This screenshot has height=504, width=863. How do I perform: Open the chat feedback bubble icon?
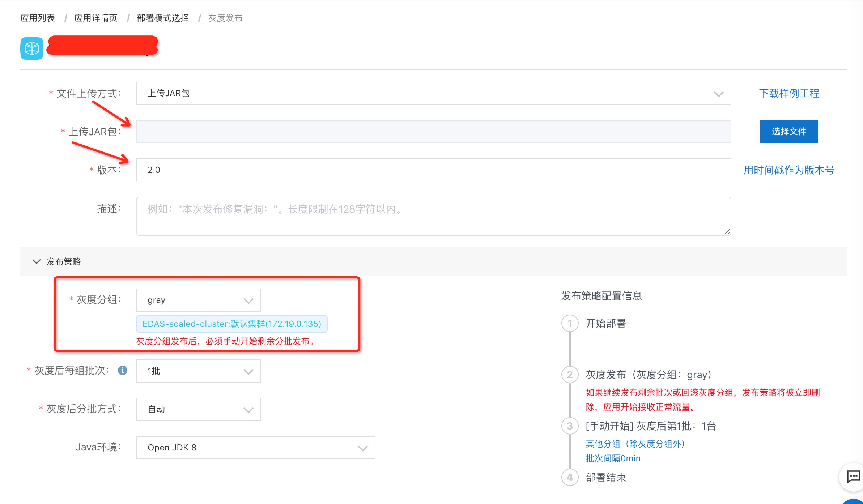click(853, 477)
